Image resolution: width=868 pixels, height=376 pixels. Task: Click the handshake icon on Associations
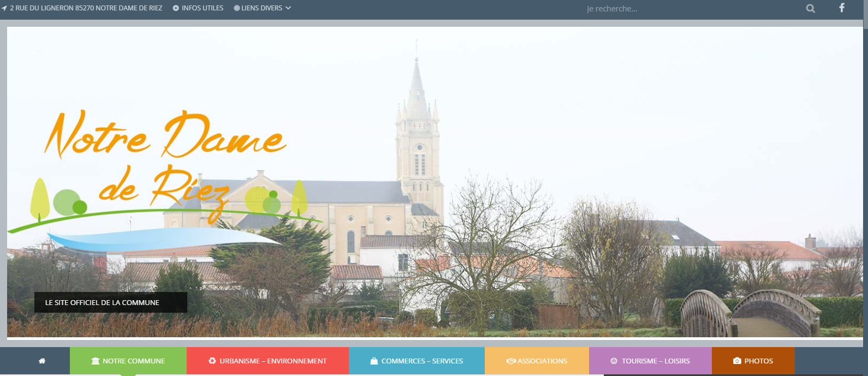[x=511, y=361]
